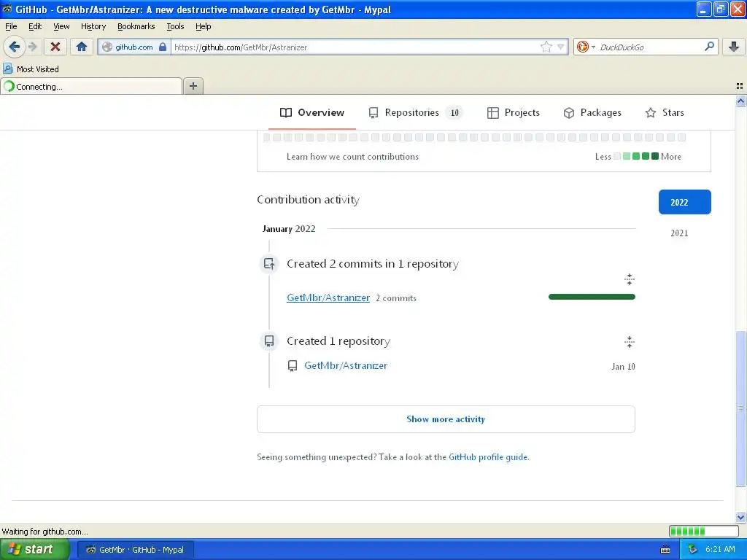This screenshot has height=560, width=747.
Task: Click the commits push icon in timeline
Action: click(269, 263)
